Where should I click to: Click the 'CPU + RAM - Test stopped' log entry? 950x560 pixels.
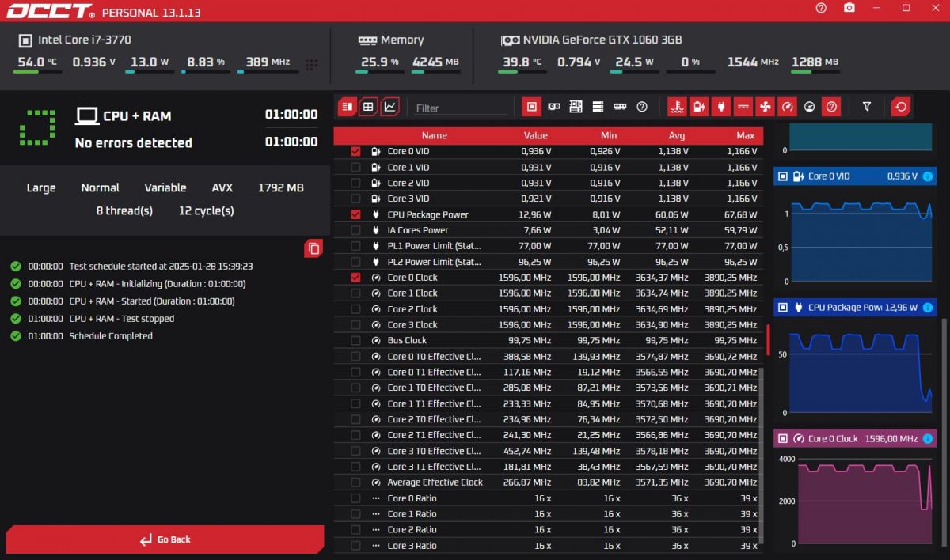tap(122, 319)
